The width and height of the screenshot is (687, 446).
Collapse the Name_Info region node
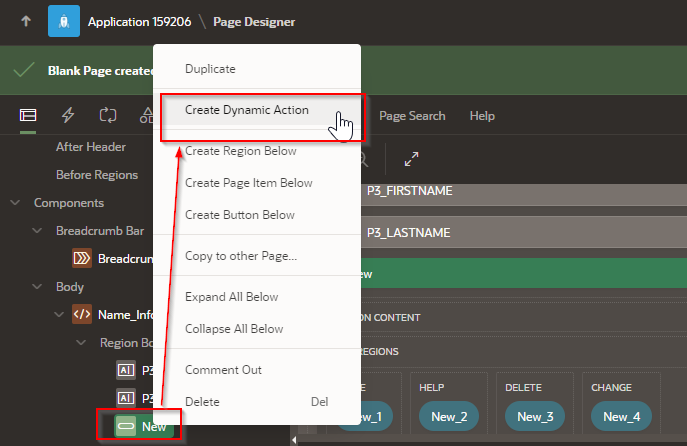click(59, 315)
